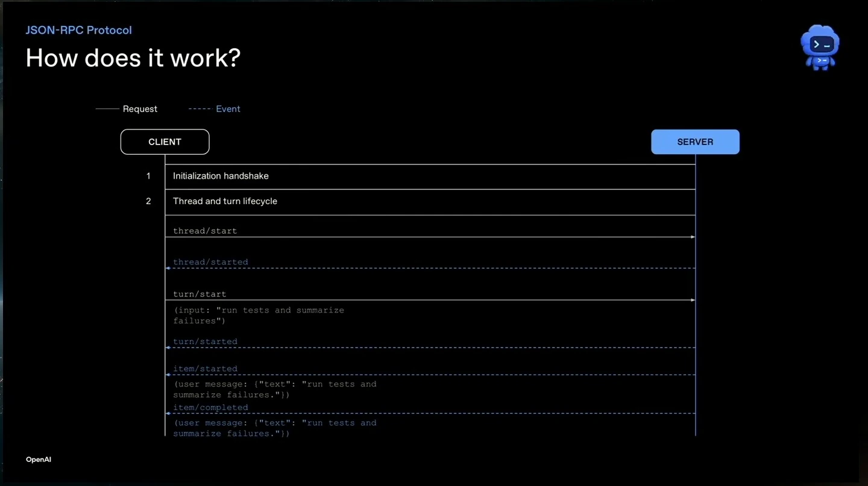Click the "JSON-RPC Protocol" subtitle

(78, 30)
